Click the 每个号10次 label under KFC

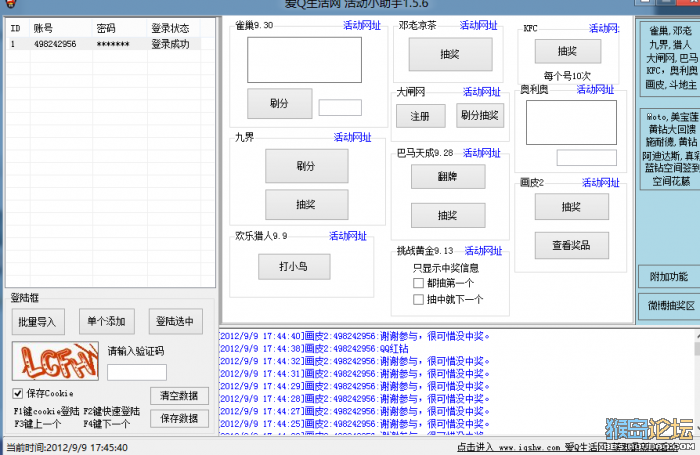[567, 76]
